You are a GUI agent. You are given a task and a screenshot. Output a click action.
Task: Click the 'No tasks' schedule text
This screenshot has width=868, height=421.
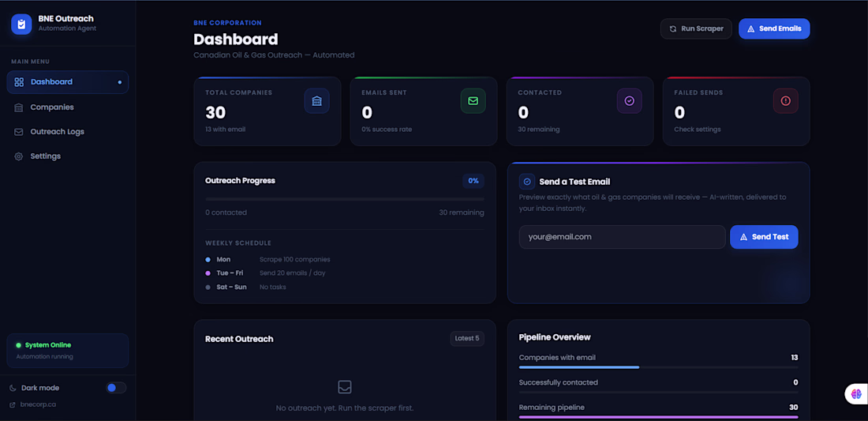pyautogui.click(x=273, y=287)
